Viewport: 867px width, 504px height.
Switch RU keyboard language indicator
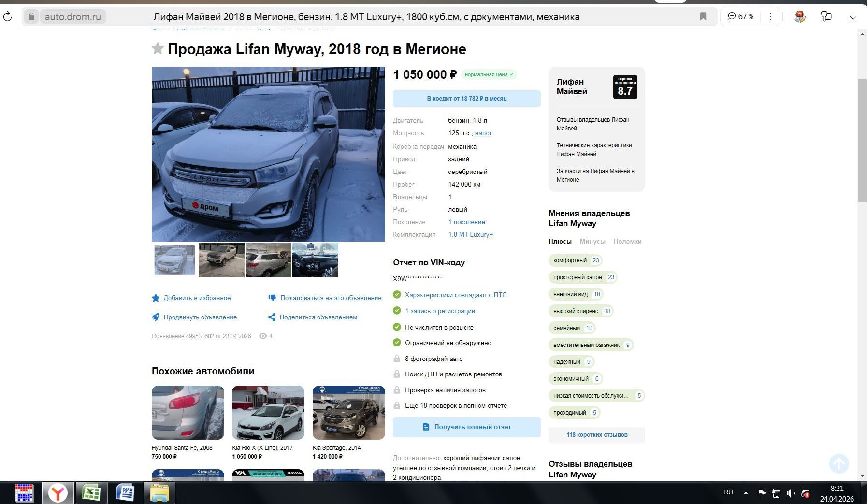point(728,492)
